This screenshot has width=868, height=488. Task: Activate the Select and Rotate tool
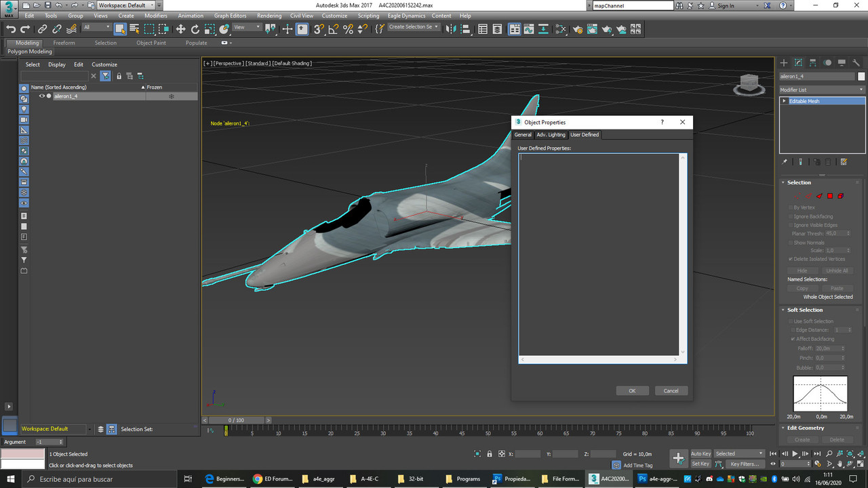point(195,29)
